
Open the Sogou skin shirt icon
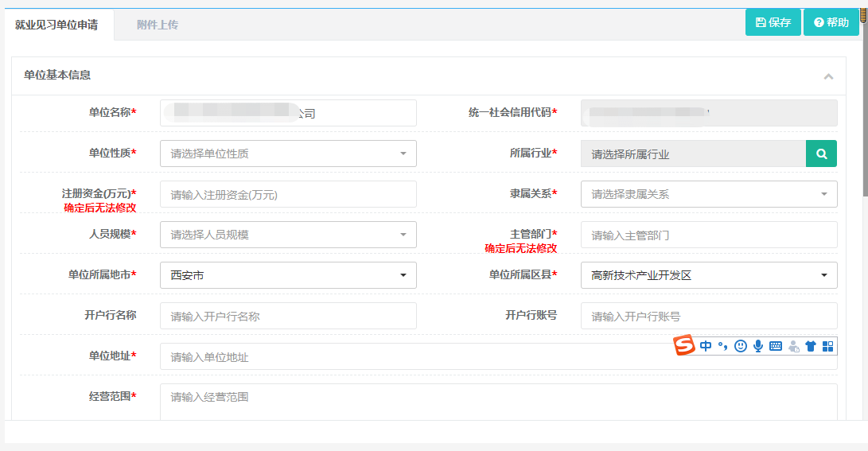pos(811,346)
